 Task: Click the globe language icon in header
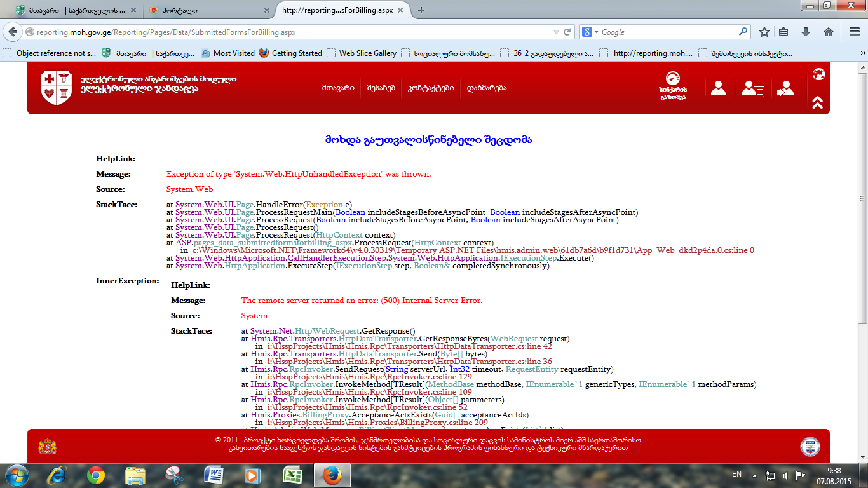[818, 74]
